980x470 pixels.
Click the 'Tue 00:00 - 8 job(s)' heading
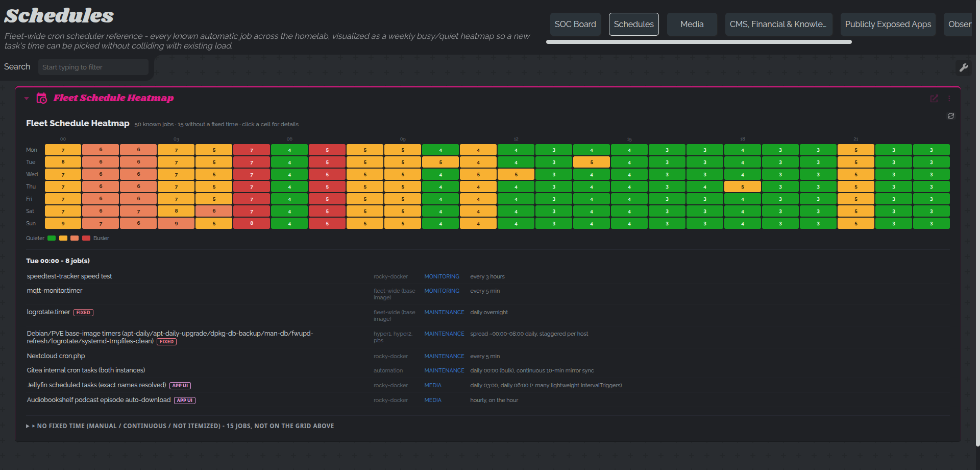[58, 261]
